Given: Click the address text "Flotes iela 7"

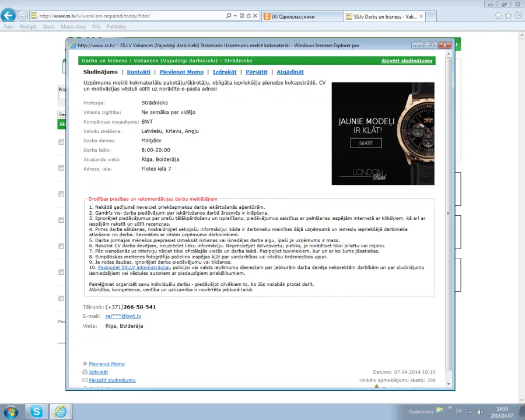Looking at the screenshot, I should pyautogui.click(x=156, y=169).
